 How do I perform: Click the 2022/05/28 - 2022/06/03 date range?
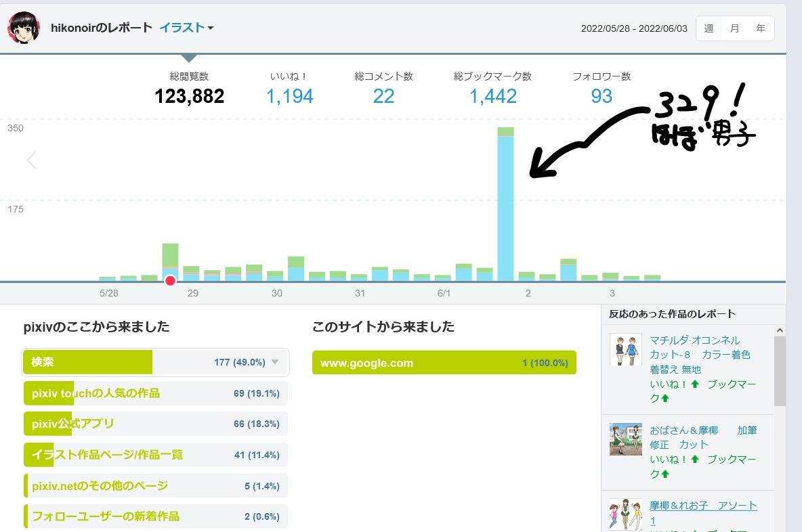click(x=634, y=28)
